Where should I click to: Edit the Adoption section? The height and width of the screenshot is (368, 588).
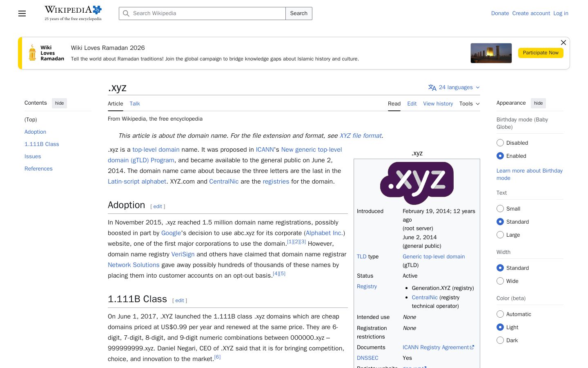click(158, 206)
